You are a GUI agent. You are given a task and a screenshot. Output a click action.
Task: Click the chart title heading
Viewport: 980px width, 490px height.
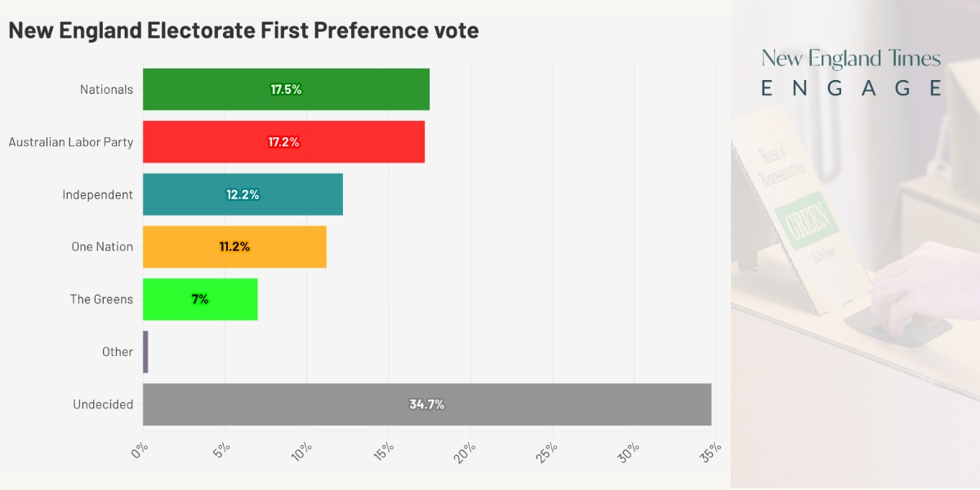(x=243, y=31)
